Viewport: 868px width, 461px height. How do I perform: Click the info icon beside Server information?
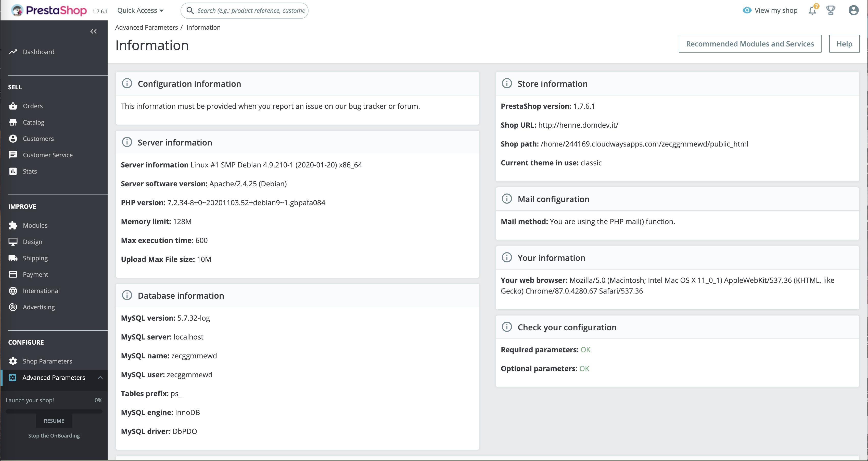pos(127,142)
